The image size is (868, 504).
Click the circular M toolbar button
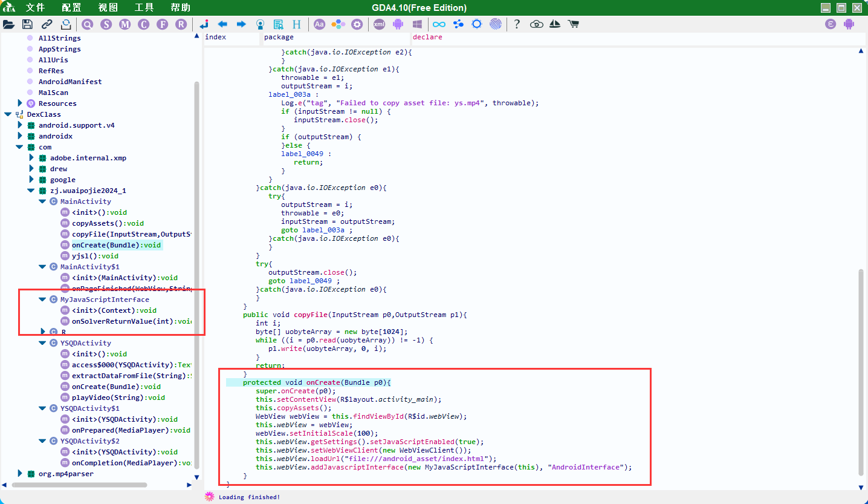[x=125, y=24]
